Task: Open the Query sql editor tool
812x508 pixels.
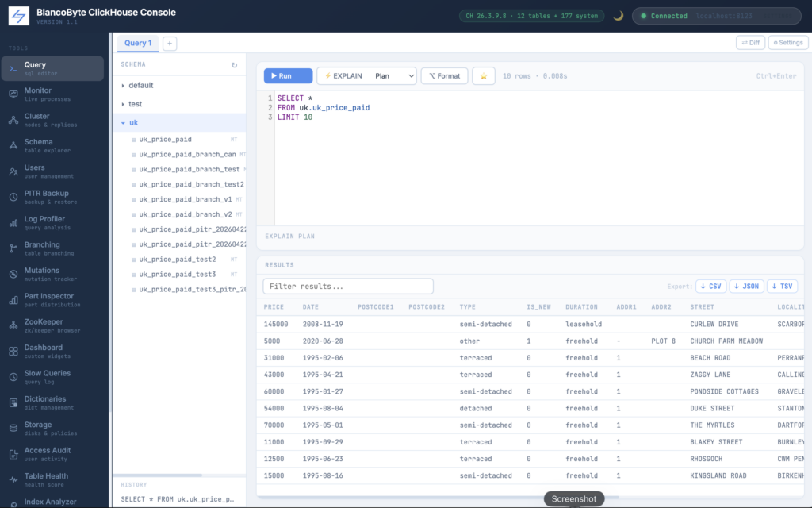Action: (x=52, y=68)
